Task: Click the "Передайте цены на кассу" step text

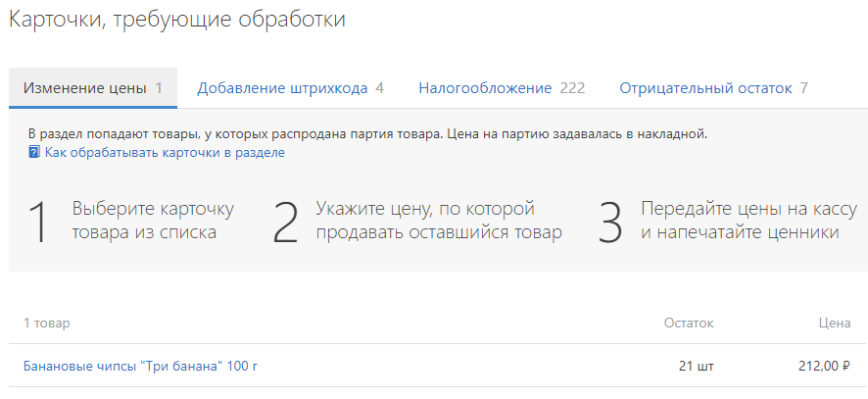Action: point(749,221)
